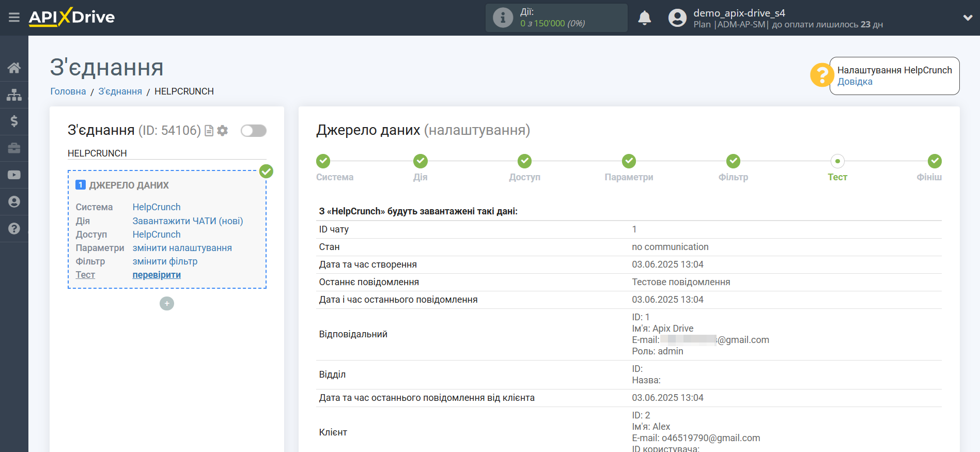Image resolution: width=980 pixels, height=452 pixels.
Task: Open billing dollar sidebar icon
Action: [14, 121]
